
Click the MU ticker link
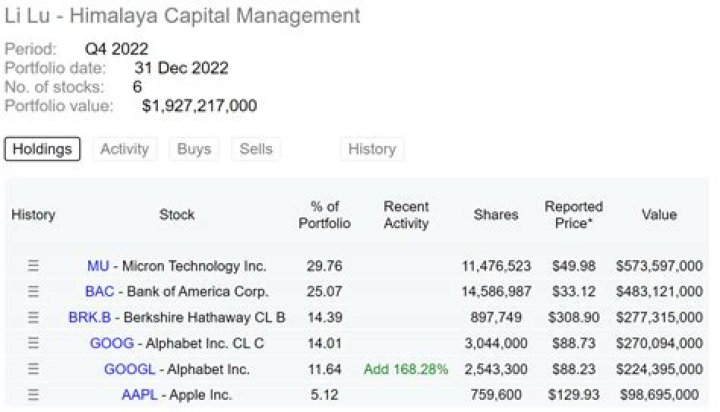[98, 266]
